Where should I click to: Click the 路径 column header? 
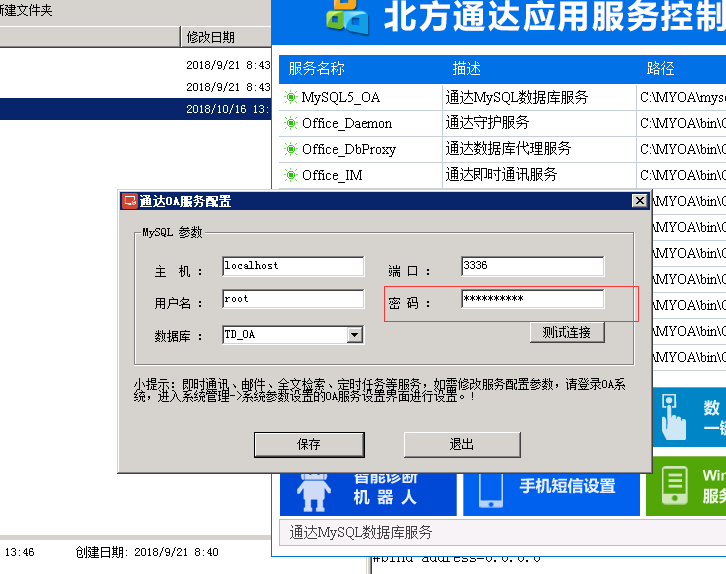(x=660, y=69)
